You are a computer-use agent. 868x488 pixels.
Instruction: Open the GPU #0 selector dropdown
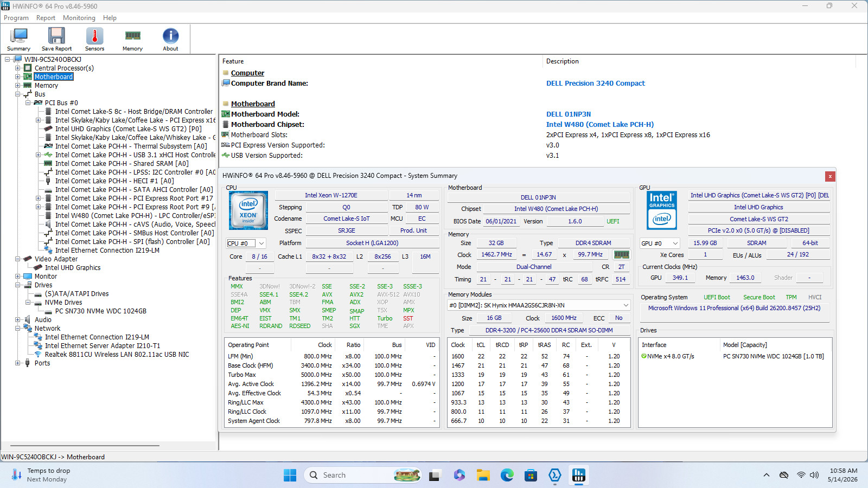[x=660, y=243]
